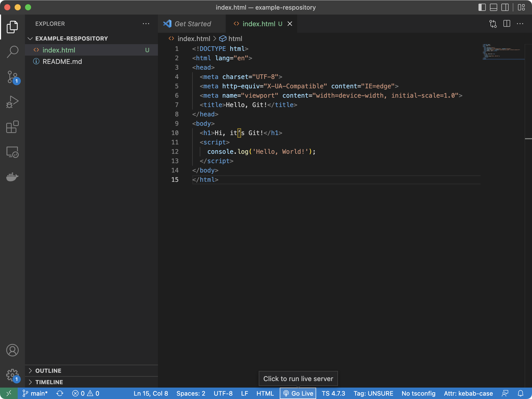Open Run and Debug view
Image resolution: width=532 pixels, height=399 pixels.
pos(12,102)
